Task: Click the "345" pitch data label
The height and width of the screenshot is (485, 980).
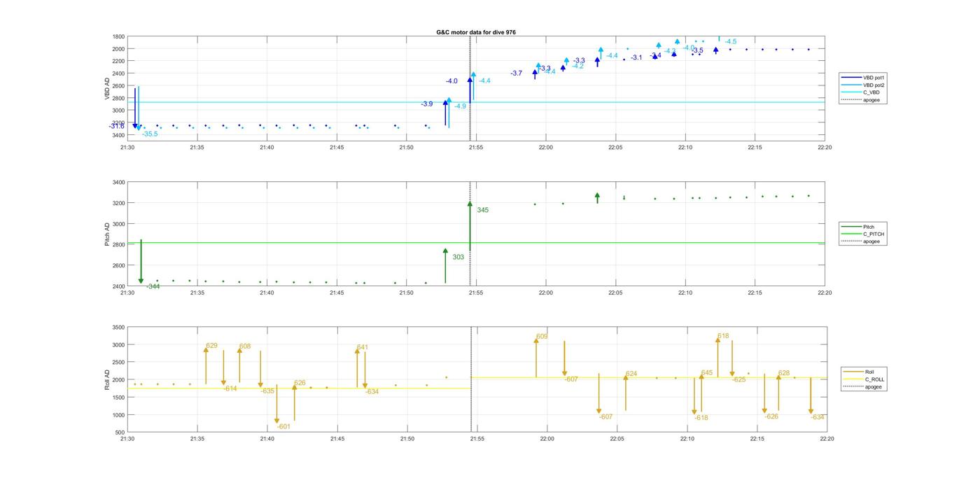Action: [483, 210]
